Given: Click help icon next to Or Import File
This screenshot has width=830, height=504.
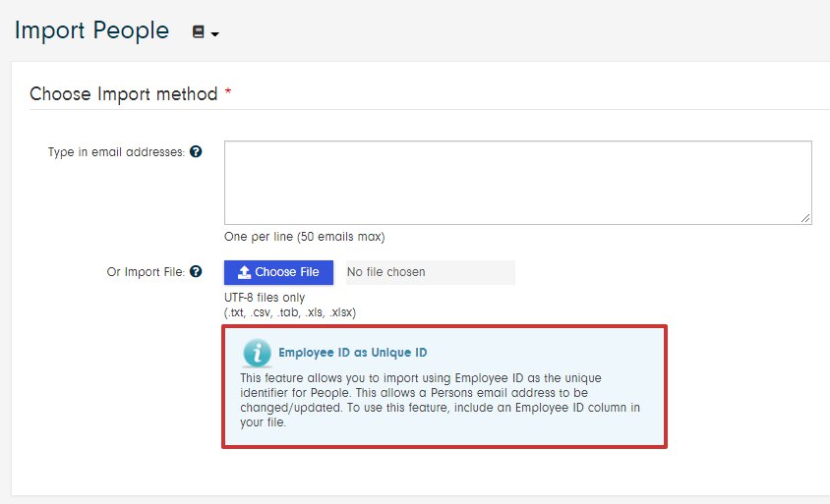Looking at the screenshot, I should (196, 272).
